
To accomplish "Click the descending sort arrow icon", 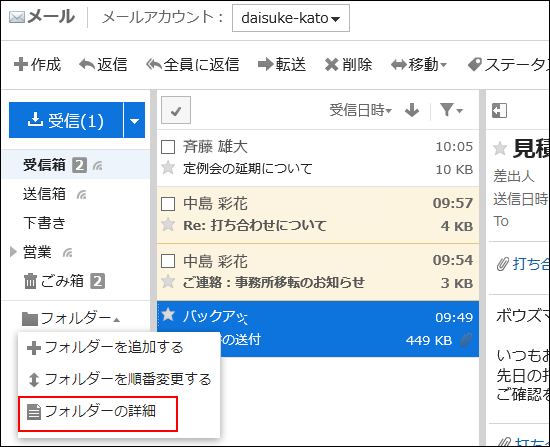I will 412,110.
